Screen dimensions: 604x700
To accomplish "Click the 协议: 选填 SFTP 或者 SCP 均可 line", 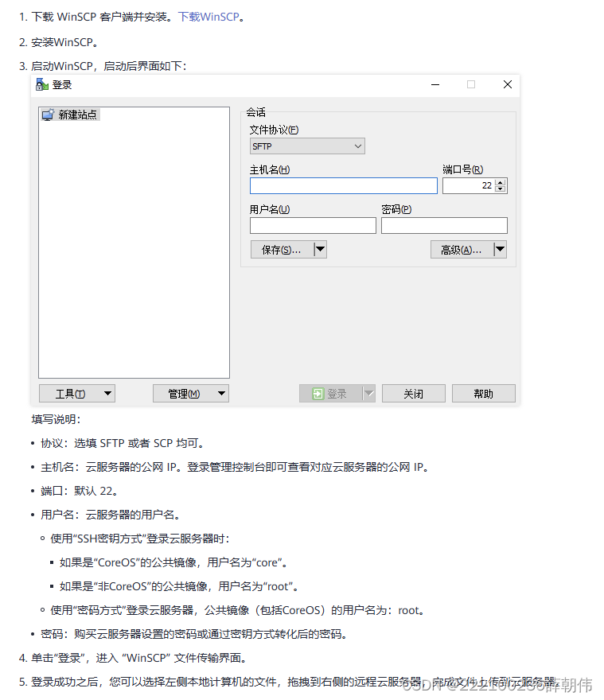I will coord(123,443).
